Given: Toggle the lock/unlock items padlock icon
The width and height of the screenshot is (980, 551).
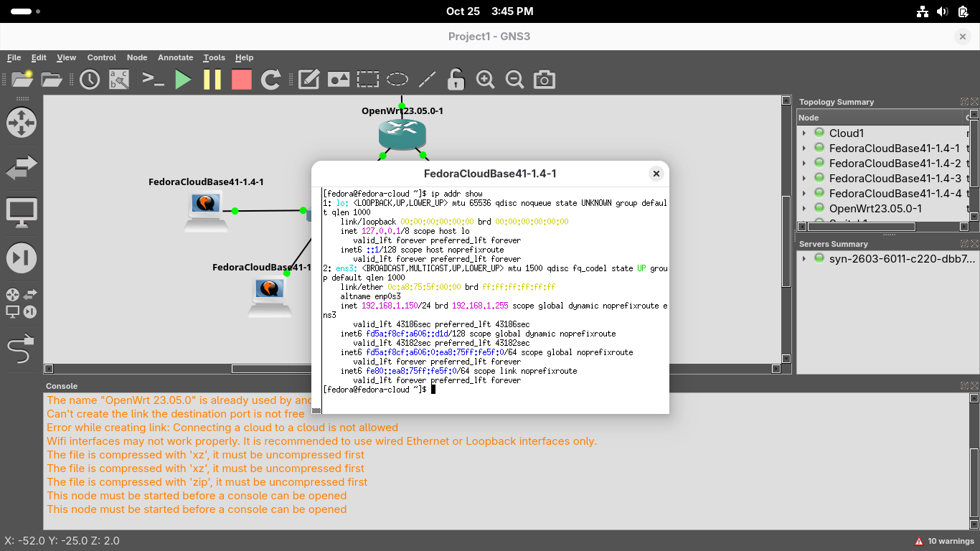Looking at the screenshot, I should (456, 80).
